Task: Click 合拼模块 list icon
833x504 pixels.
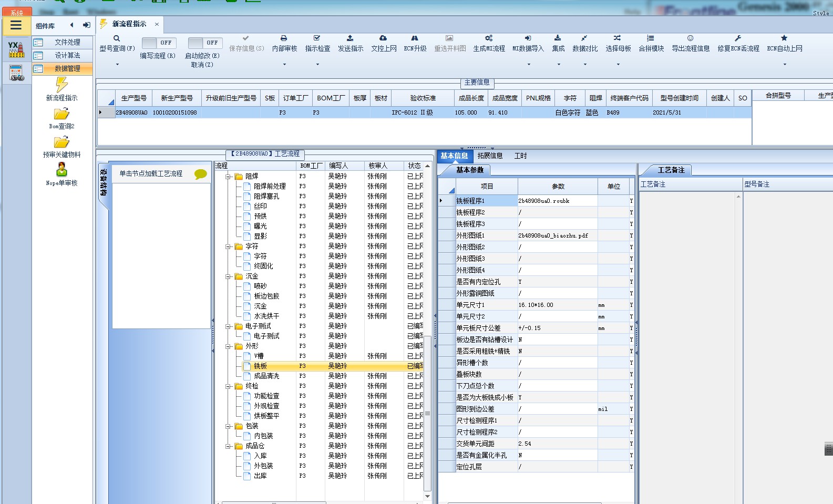Action: coord(651,38)
